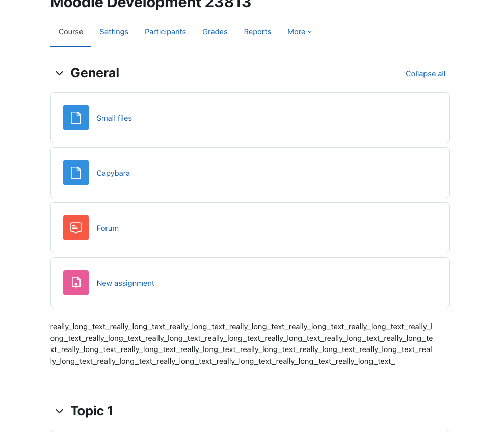Open the Participants tab
Screen dimensions: 504x432
165,32
